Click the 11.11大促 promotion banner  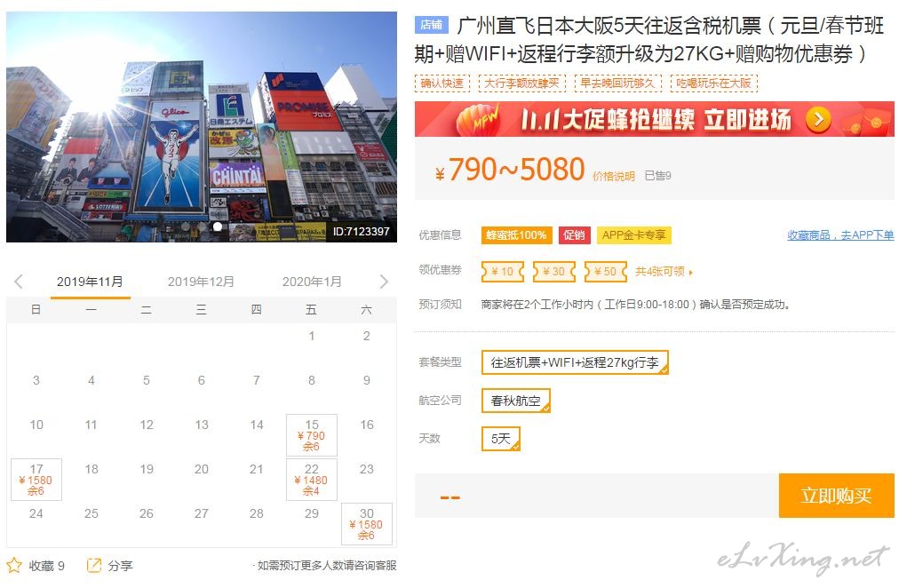[x=654, y=119]
